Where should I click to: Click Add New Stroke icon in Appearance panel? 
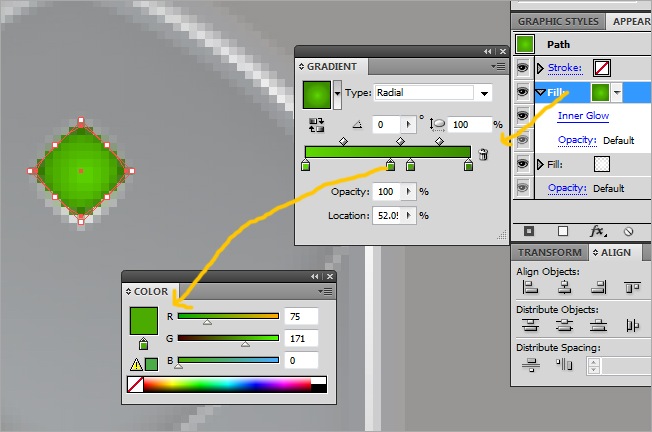point(529,231)
